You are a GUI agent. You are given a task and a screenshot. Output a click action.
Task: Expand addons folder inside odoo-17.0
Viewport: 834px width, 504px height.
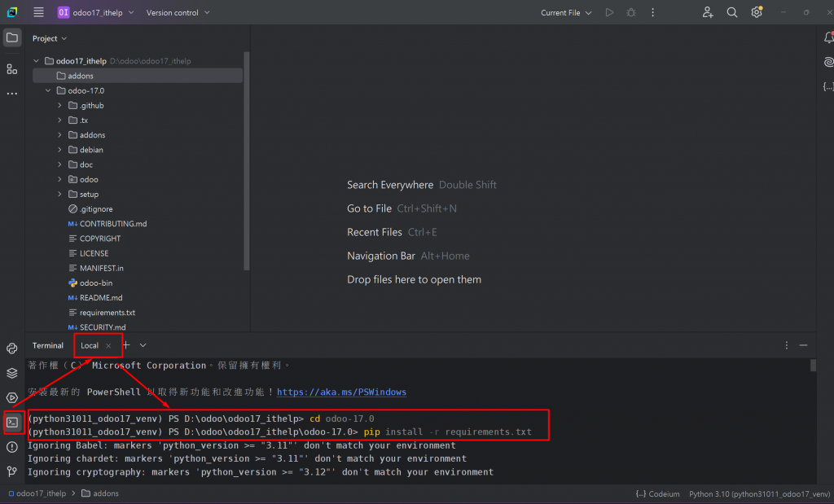[59, 135]
